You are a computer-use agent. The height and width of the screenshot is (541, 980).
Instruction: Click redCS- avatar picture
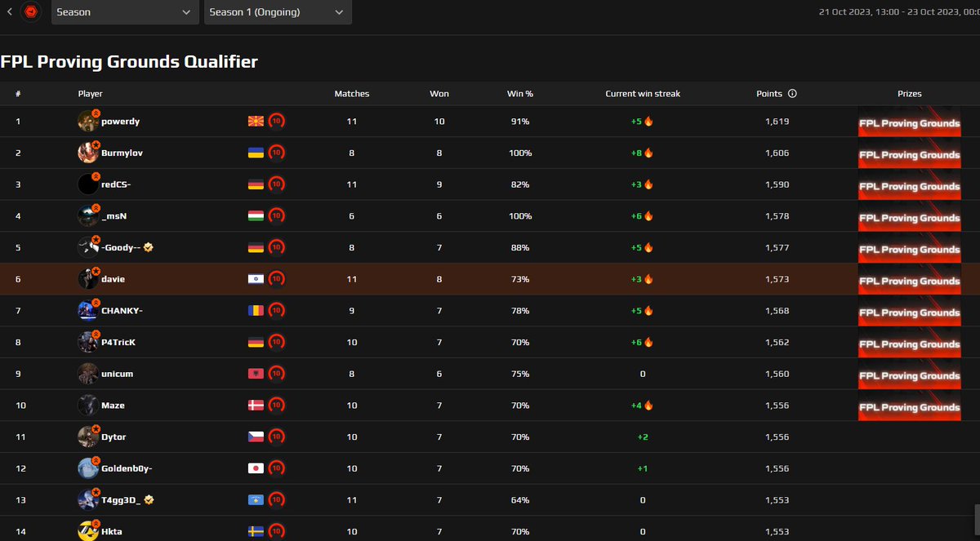88,184
